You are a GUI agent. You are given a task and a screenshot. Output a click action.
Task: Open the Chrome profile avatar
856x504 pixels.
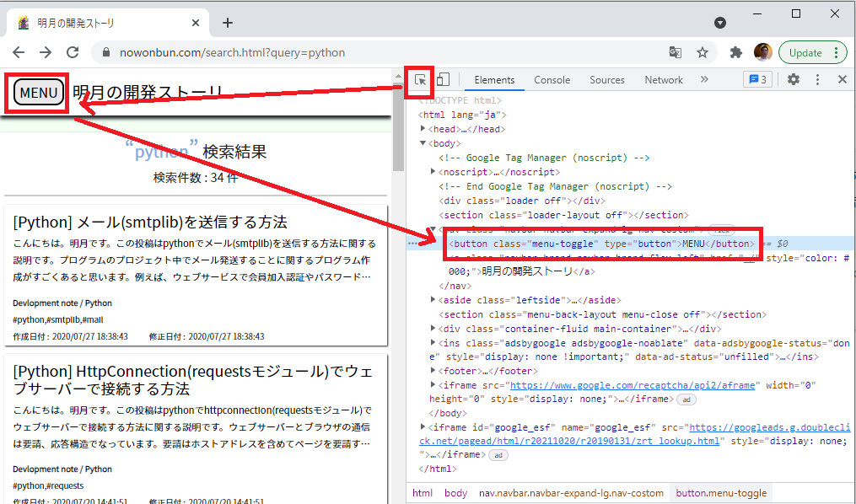(x=762, y=52)
